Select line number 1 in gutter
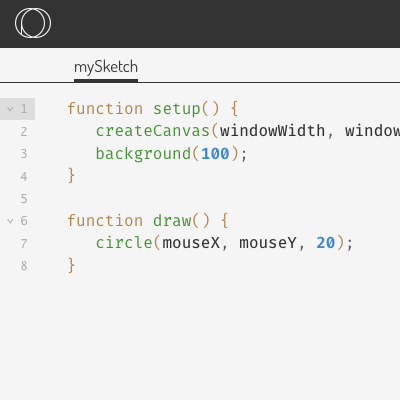The width and height of the screenshot is (400, 400). [x=24, y=109]
